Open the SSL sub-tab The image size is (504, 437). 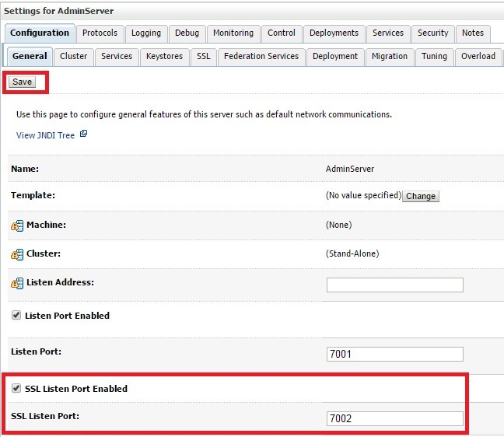pos(203,56)
